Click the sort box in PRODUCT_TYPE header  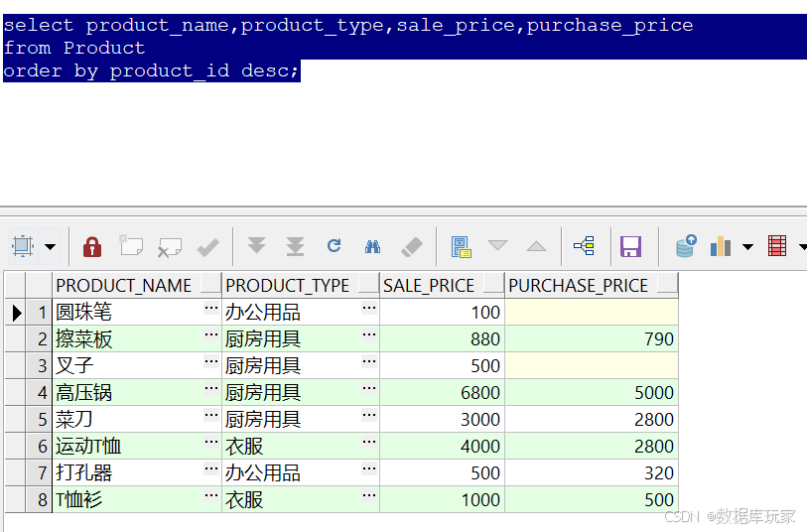coord(368,284)
